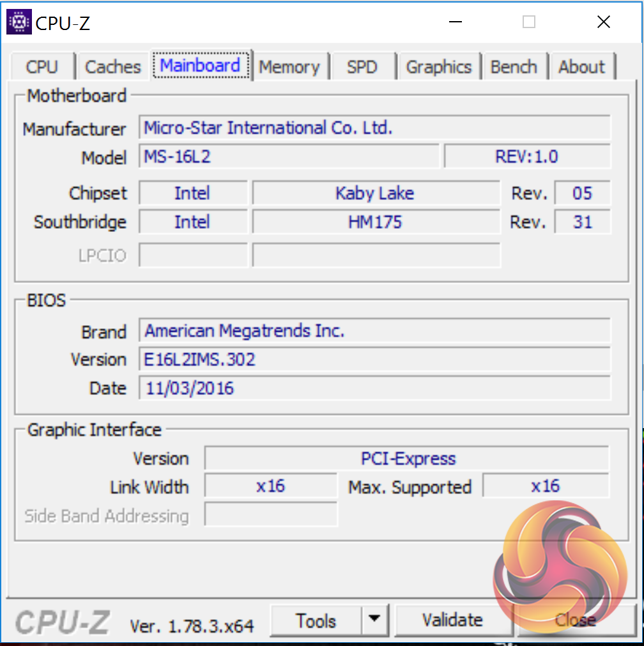Click the Chipset vendor Intel field
This screenshot has height=646, width=644.
pyautogui.click(x=193, y=193)
